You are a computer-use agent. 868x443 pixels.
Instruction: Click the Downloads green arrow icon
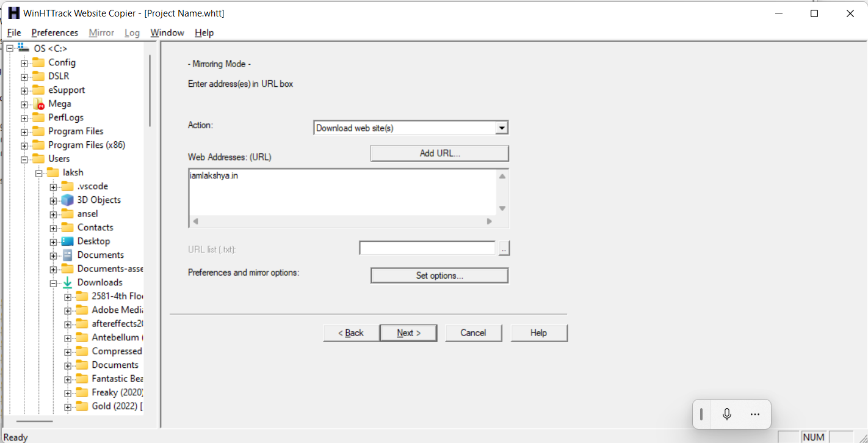[x=67, y=282]
